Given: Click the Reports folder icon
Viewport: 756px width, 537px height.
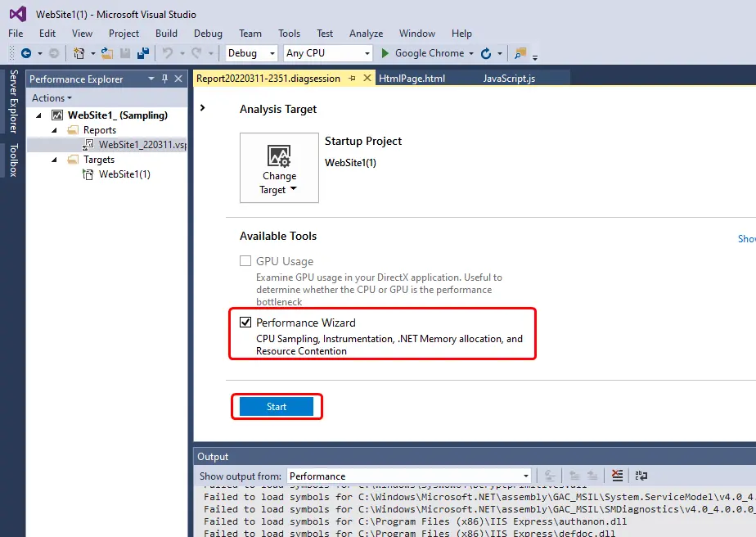Looking at the screenshot, I should (73, 130).
